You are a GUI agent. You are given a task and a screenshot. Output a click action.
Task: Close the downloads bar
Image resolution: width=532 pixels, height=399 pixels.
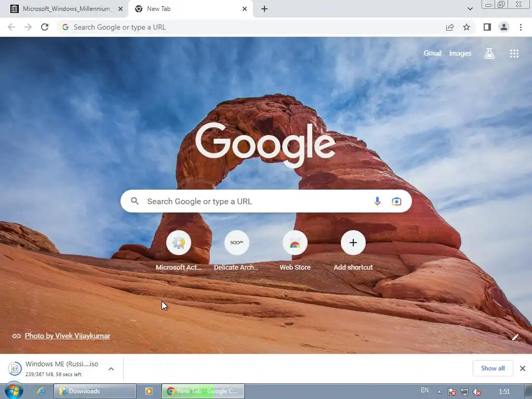coord(523,368)
